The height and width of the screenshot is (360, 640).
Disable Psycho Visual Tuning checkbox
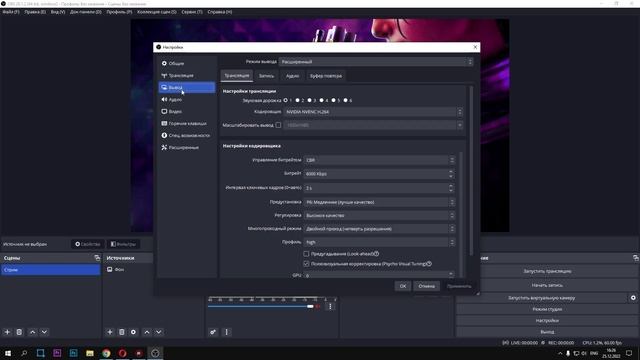(306, 264)
